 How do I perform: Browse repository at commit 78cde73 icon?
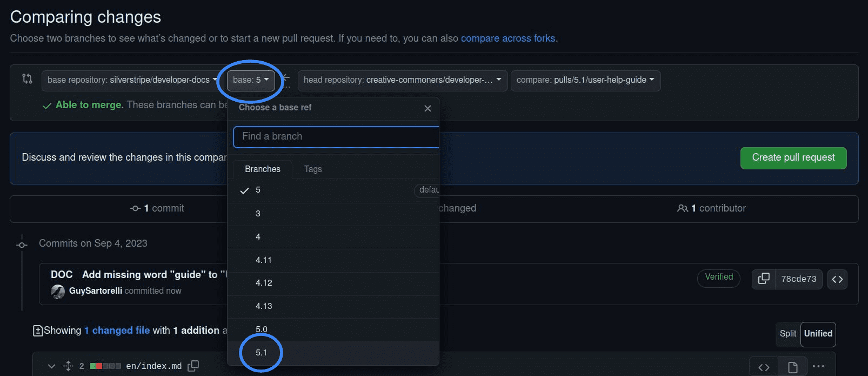pos(837,279)
